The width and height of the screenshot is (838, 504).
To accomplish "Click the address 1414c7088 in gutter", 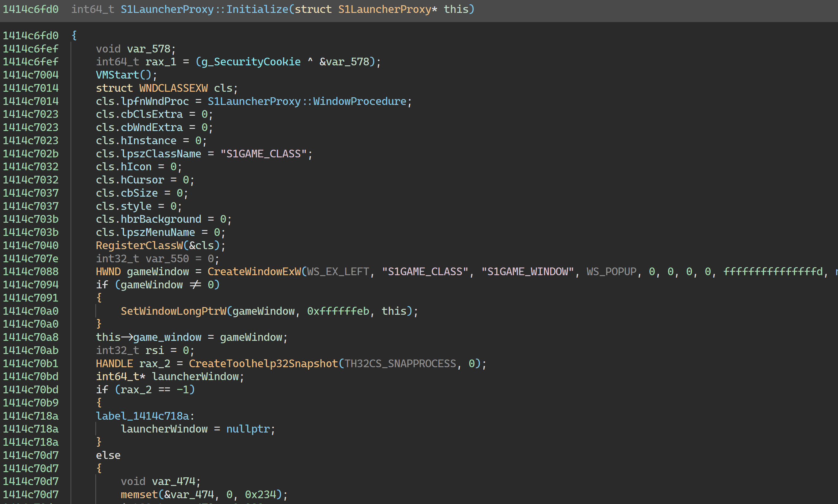I will click(x=31, y=272).
